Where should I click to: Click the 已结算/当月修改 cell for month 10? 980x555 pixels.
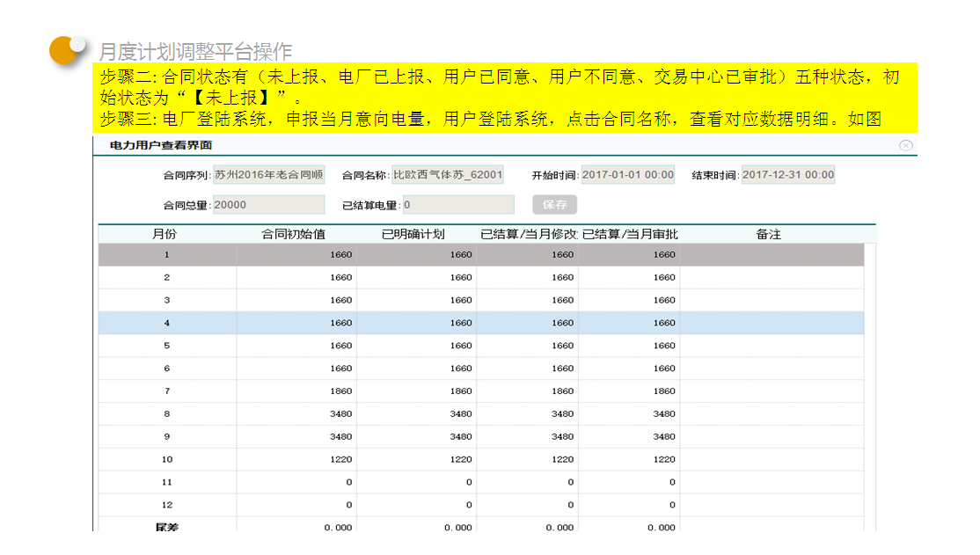tap(528, 460)
